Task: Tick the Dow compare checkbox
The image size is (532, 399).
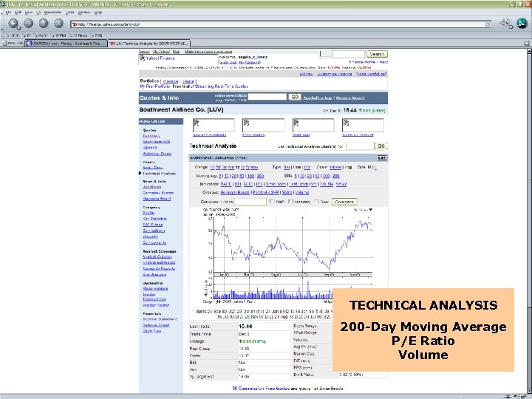Action: 316,201
